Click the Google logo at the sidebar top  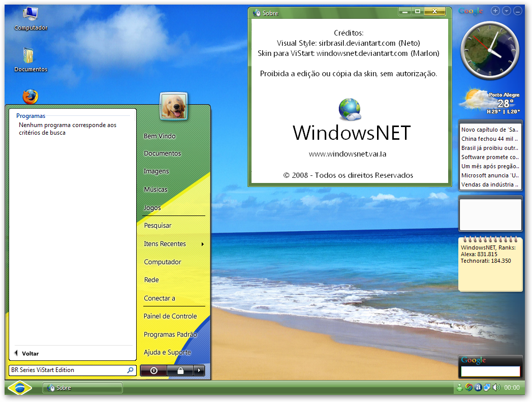[471, 11]
